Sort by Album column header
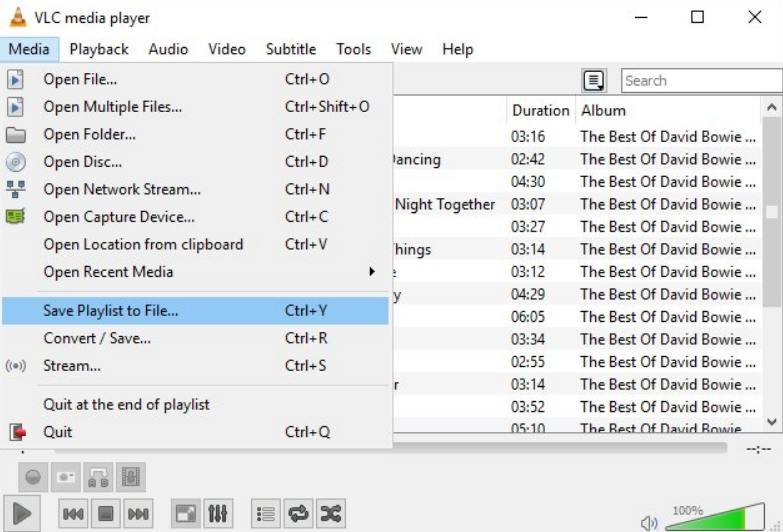The height and width of the screenshot is (532, 783). 668,110
